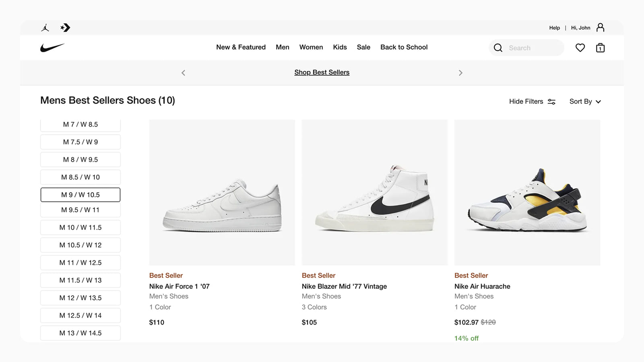Click the Converse logo icon
The image size is (644, 362).
[x=65, y=28]
